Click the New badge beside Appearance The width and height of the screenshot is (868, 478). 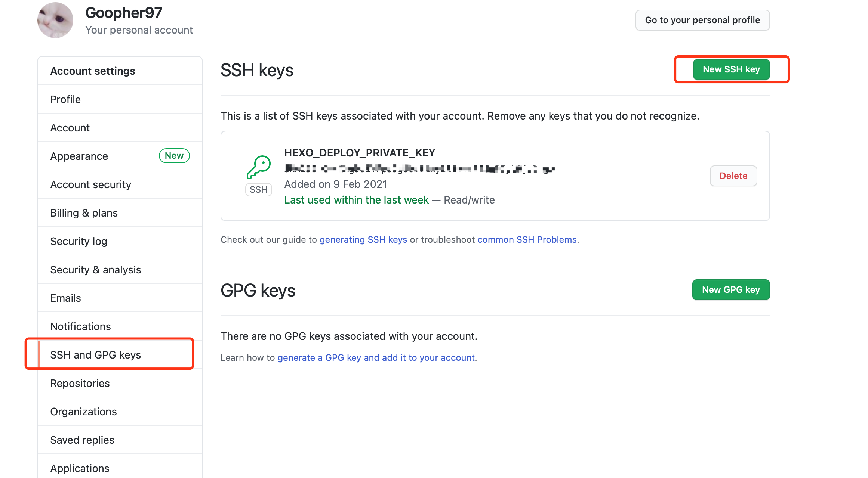pos(174,156)
